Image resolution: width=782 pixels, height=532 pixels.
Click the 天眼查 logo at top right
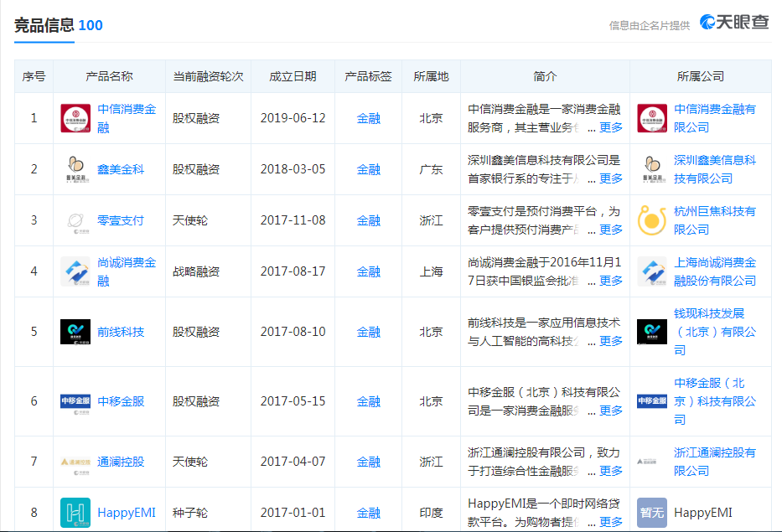[734, 23]
